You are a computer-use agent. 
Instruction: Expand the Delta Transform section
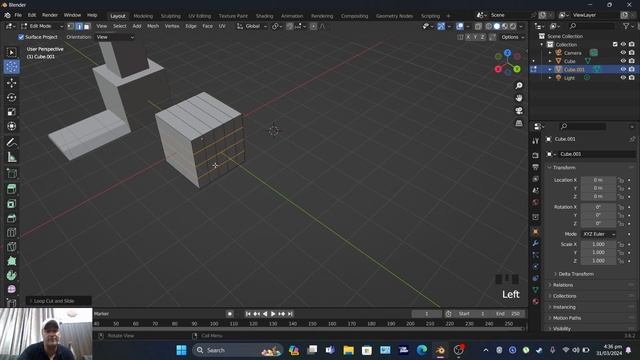(576, 274)
